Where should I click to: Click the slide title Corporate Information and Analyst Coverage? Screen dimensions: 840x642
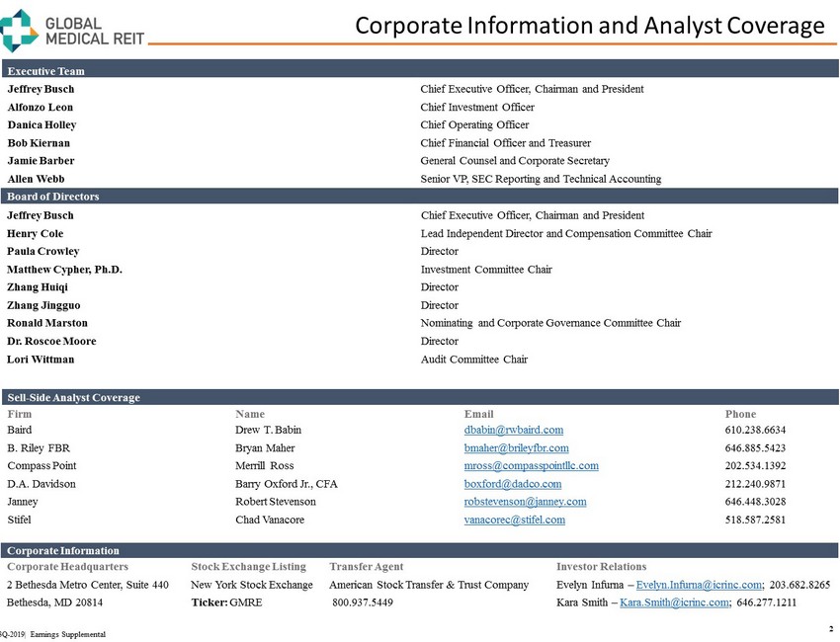(589, 25)
